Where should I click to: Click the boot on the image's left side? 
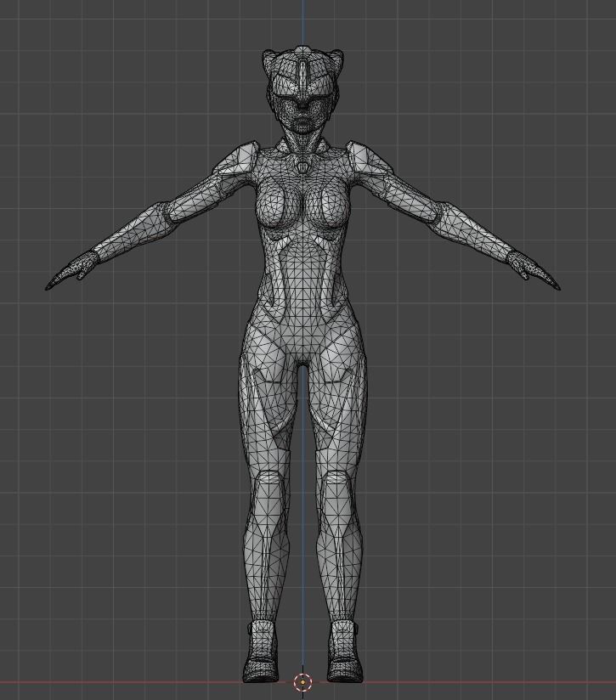click(x=260, y=651)
